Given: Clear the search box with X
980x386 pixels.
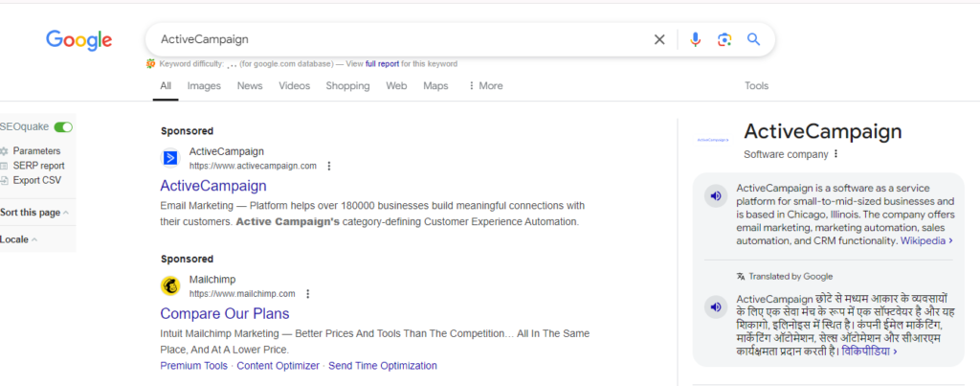Looking at the screenshot, I should coord(659,40).
